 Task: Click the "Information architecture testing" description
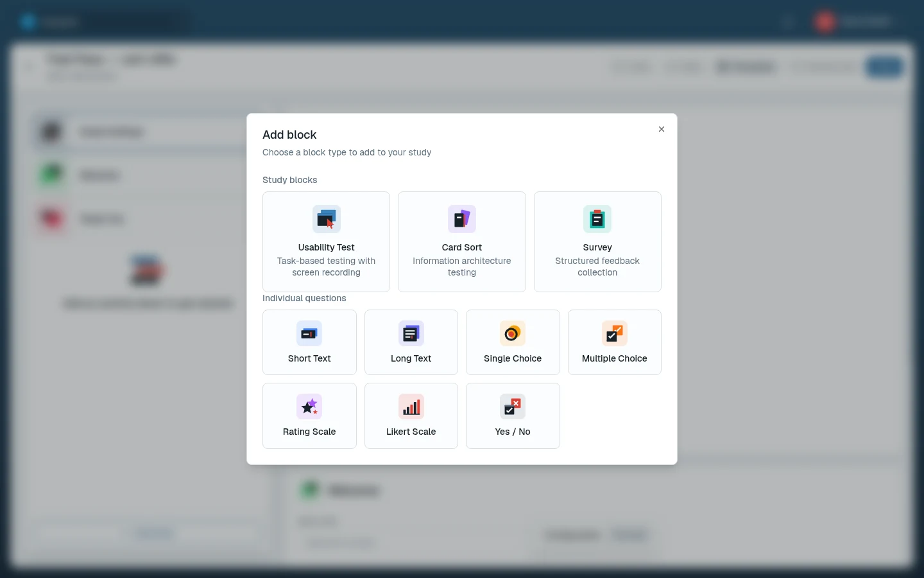point(462,267)
